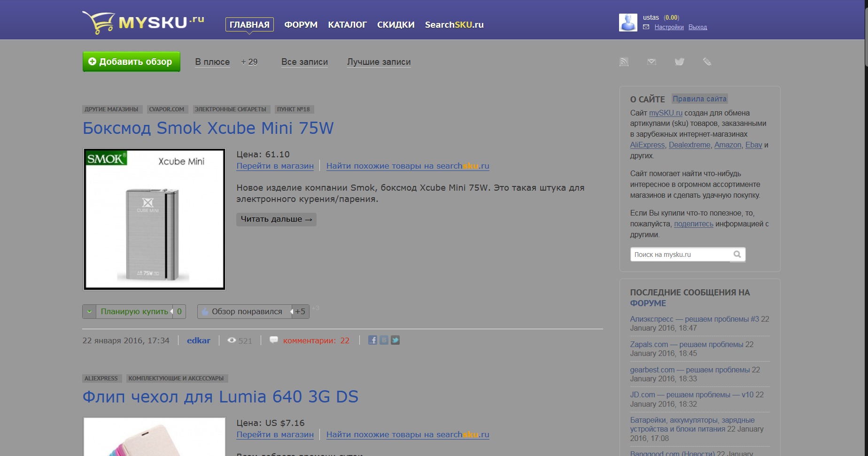The image size is (868, 456).
Task: Click the MYSKU shopping cart logo
Action: 99,21
